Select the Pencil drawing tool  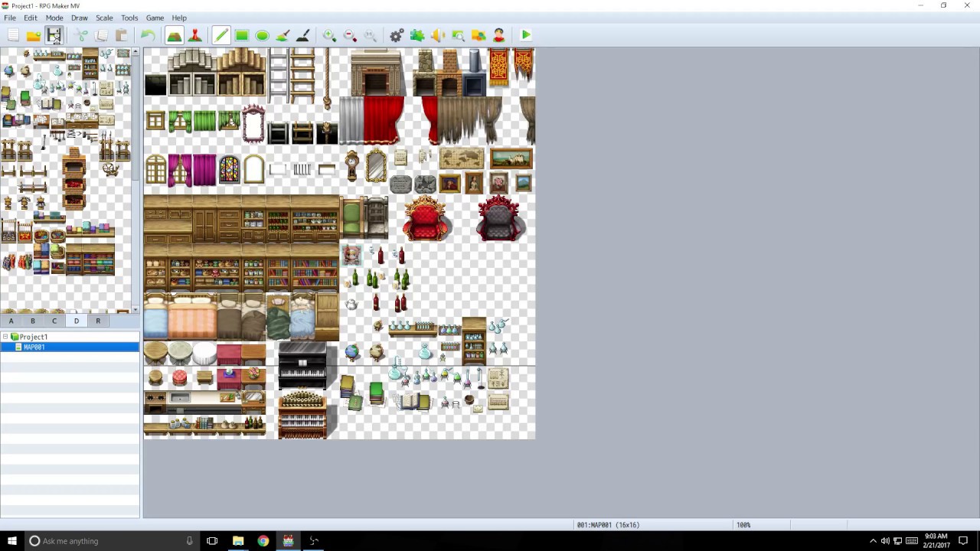tap(221, 35)
